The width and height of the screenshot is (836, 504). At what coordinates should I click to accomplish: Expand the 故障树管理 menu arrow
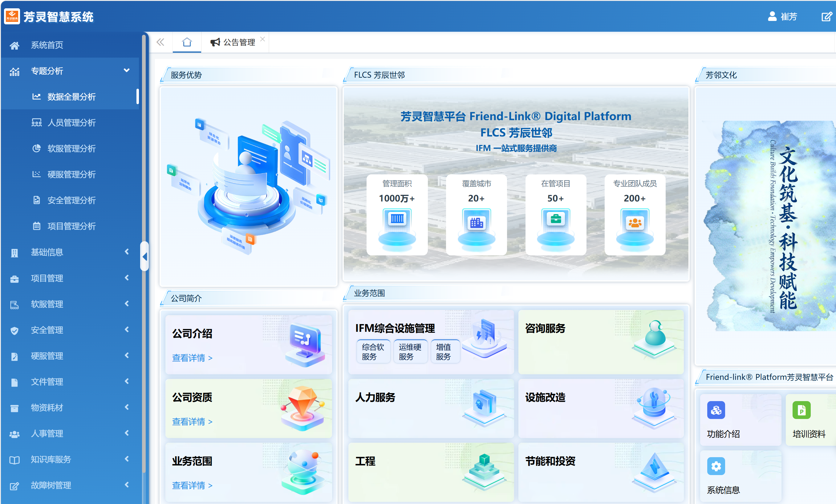tap(127, 485)
